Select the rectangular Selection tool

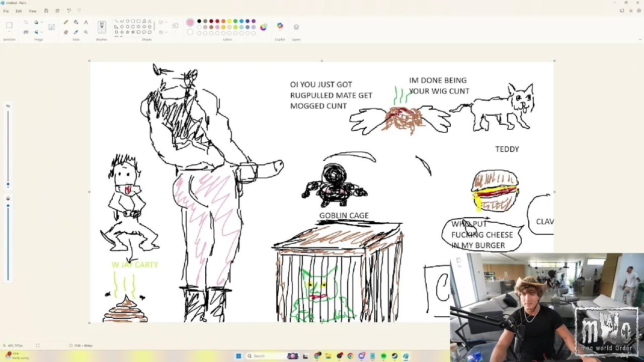[9, 25]
